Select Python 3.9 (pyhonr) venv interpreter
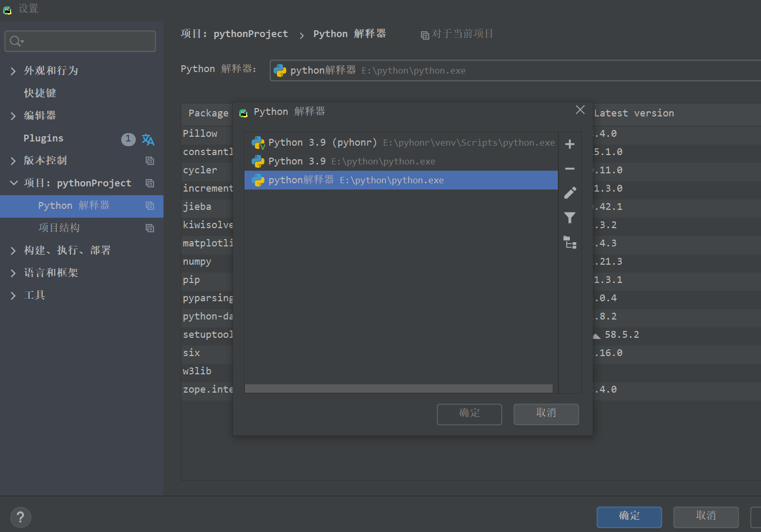The height and width of the screenshot is (532, 761). [401, 143]
